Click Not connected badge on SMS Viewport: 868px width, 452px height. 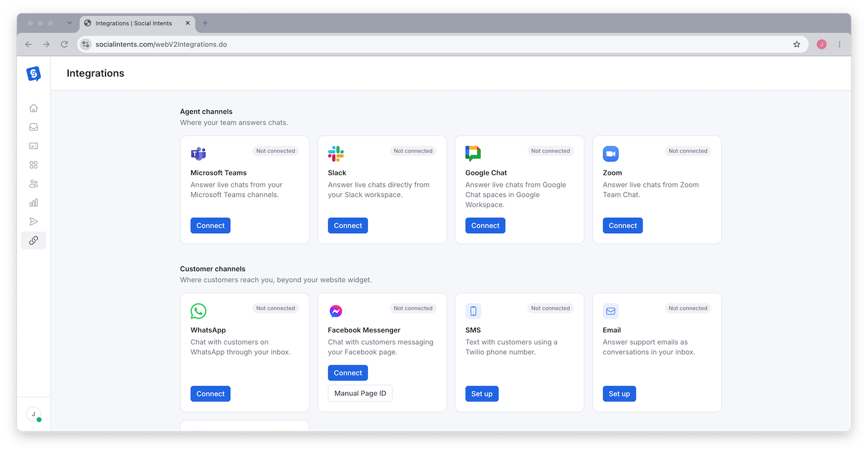tap(550, 308)
